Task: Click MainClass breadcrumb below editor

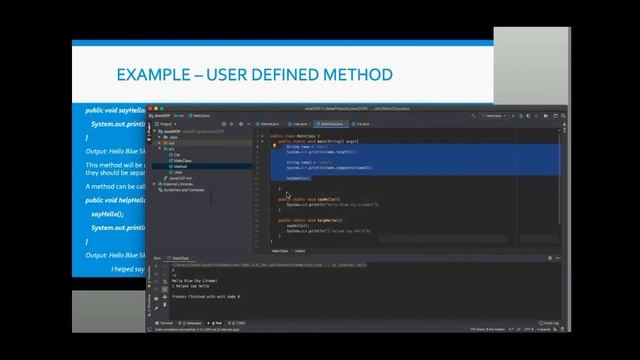Action: click(280, 251)
